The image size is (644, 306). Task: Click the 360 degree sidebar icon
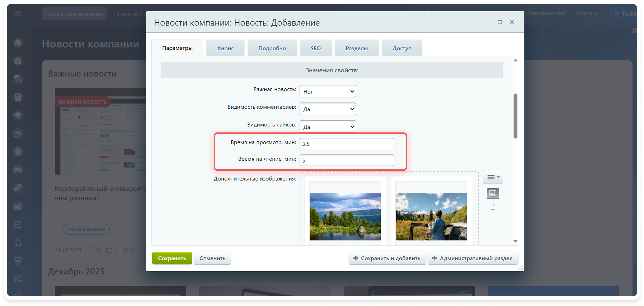click(18, 134)
